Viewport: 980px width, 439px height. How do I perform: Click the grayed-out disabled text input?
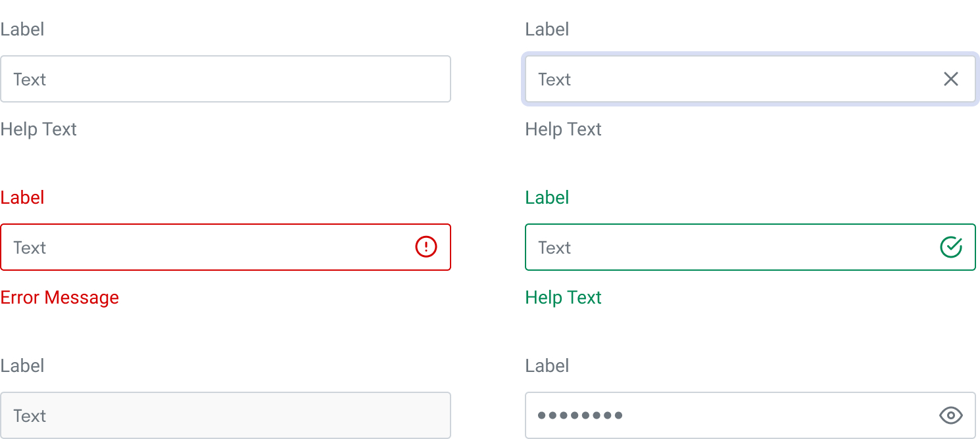tap(226, 415)
